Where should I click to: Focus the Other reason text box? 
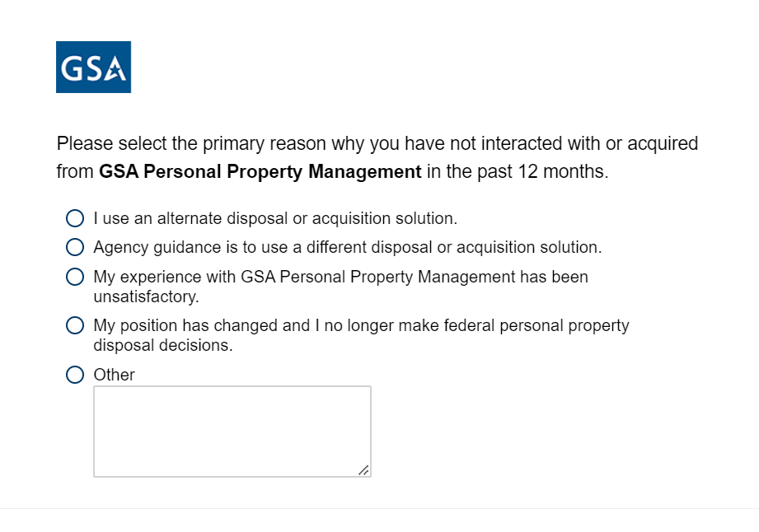click(232, 431)
